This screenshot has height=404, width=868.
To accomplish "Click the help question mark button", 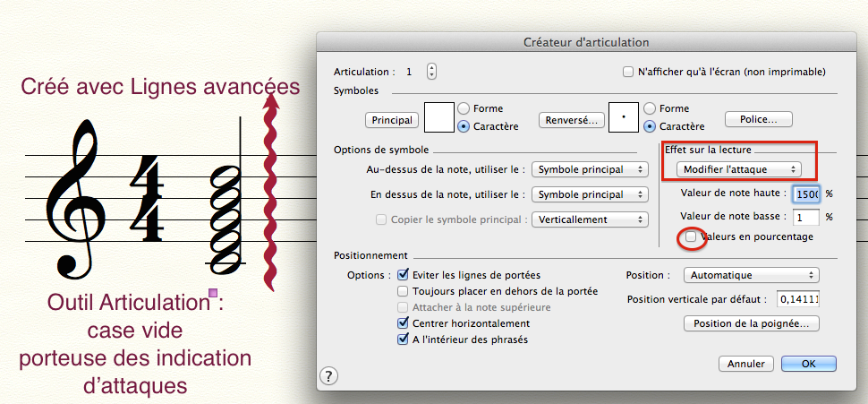I will (328, 375).
